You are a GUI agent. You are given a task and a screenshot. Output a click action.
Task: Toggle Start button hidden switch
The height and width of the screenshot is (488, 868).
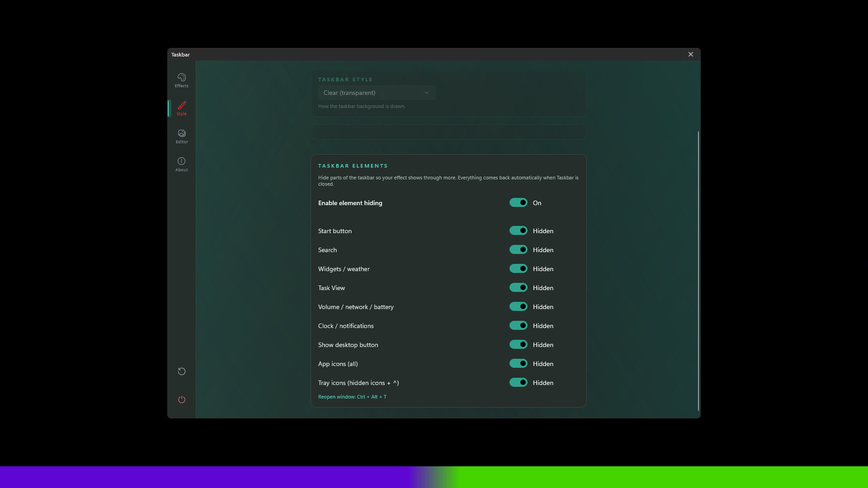[x=518, y=230]
